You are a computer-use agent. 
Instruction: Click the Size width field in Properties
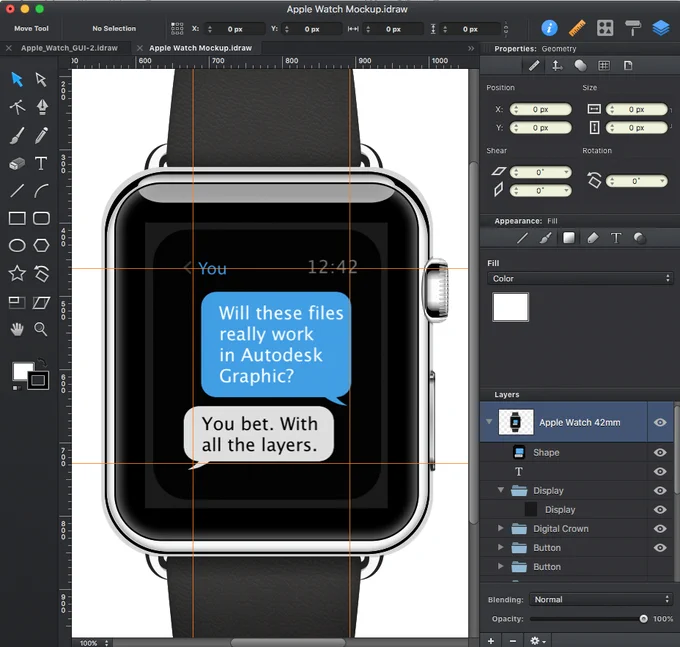pos(637,109)
